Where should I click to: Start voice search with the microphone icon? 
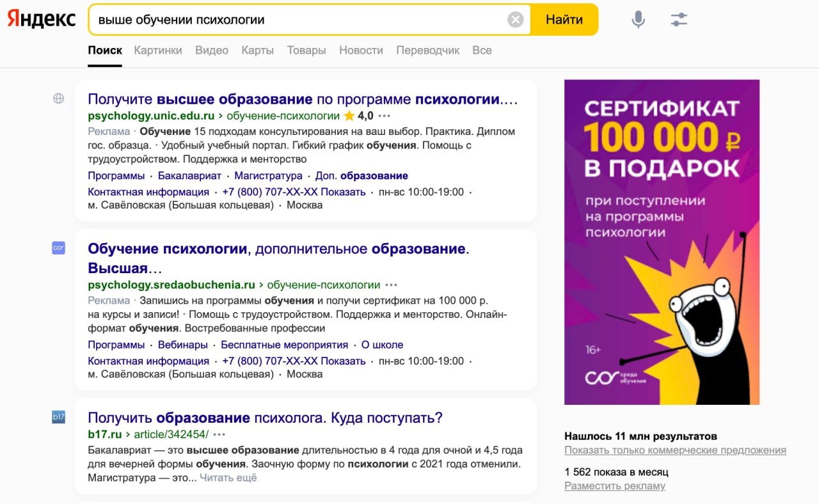tap(638, 20)
